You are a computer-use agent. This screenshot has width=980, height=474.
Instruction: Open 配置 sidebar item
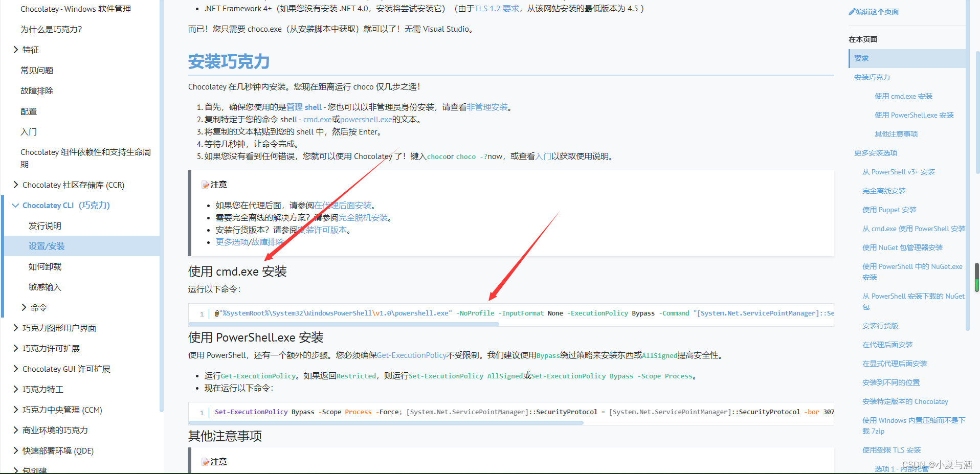(29, 111)
